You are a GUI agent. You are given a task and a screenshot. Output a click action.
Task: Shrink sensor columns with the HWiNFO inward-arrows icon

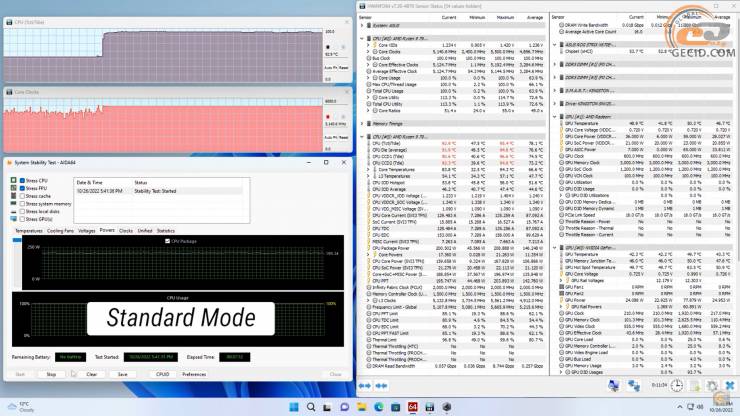click(x=381, y=386)
